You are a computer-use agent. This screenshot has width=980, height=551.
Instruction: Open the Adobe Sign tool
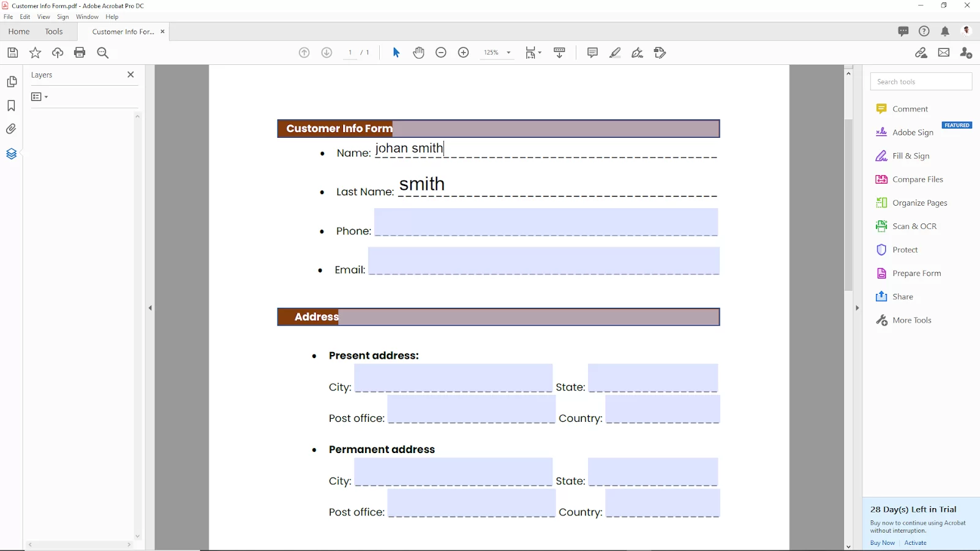pyautogui.click(x=905, y=132)
